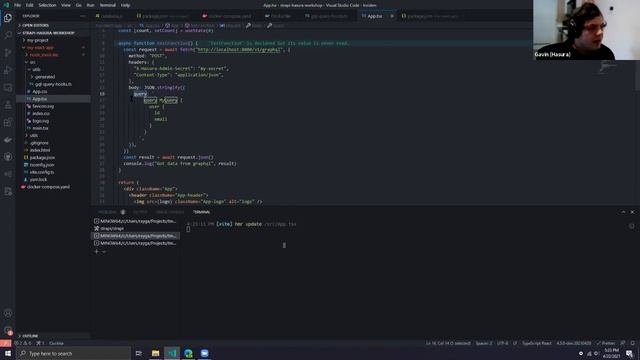Add a new terminal with plus icon
This screenshot has height=360, width=640.
pos(96,252)
